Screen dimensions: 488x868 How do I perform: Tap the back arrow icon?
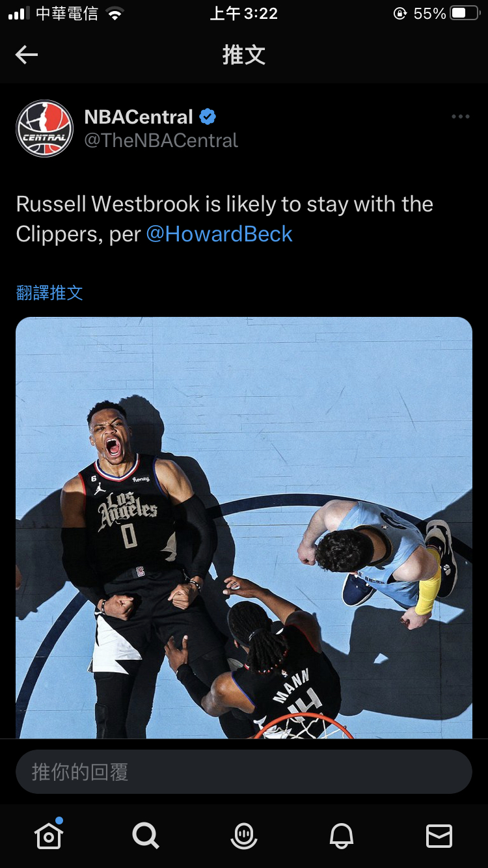pos(27,55)
